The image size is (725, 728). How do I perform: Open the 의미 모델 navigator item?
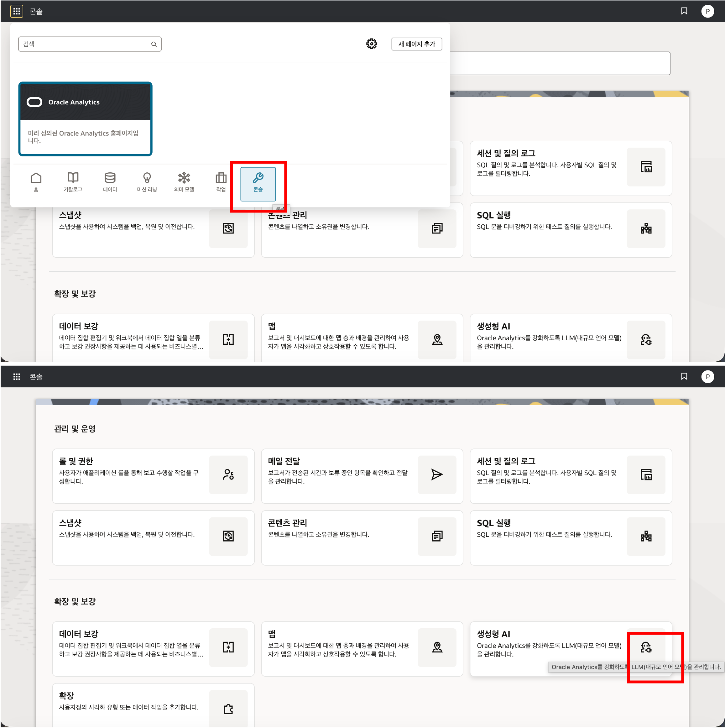(184, 182)
